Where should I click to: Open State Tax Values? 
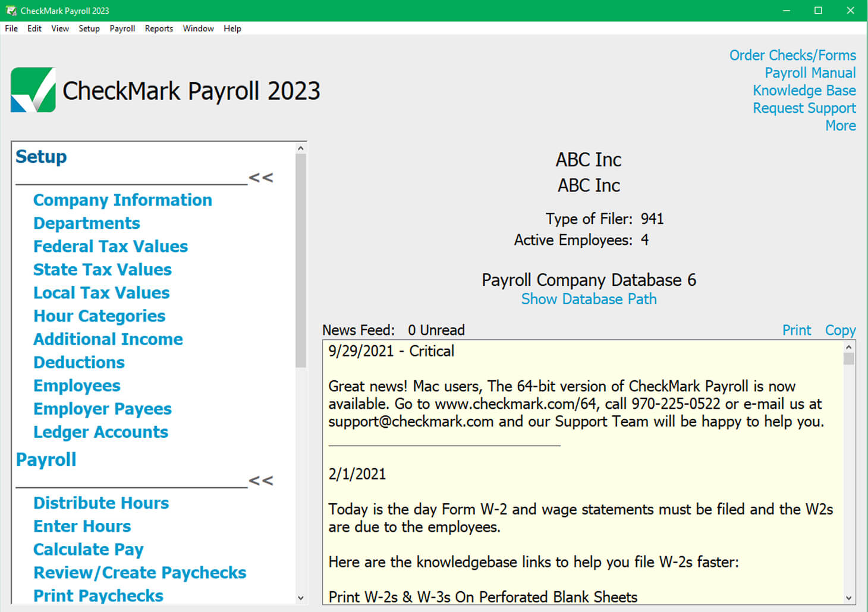click(x=102, y=270)
